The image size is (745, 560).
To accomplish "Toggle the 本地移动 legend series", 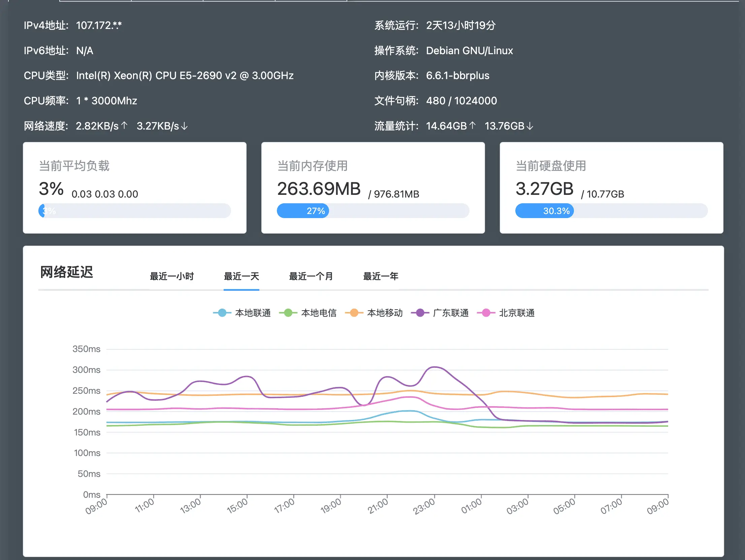I will point(385,313).
